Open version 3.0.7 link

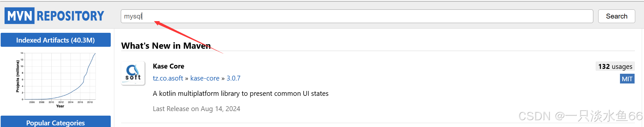(x=234, y=78)
